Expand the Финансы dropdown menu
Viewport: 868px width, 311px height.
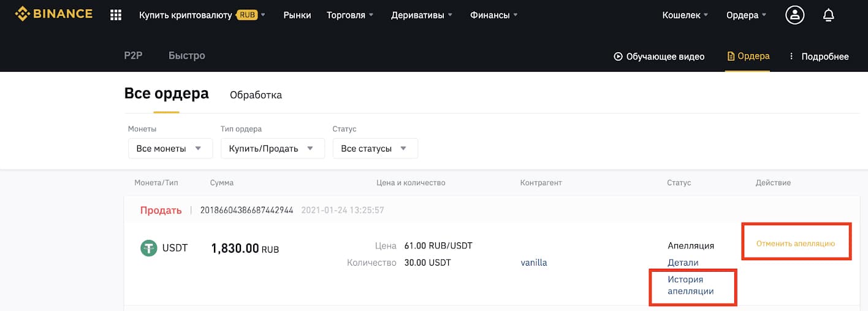tap(493, 15)
